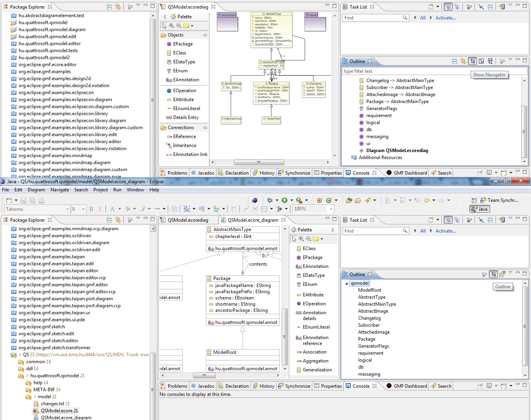Image resolution: width=531 pixels, height=420 pixels.
Task: Switch to GMF Dashboard tab in top window
Action: click(x=406, y=173)
